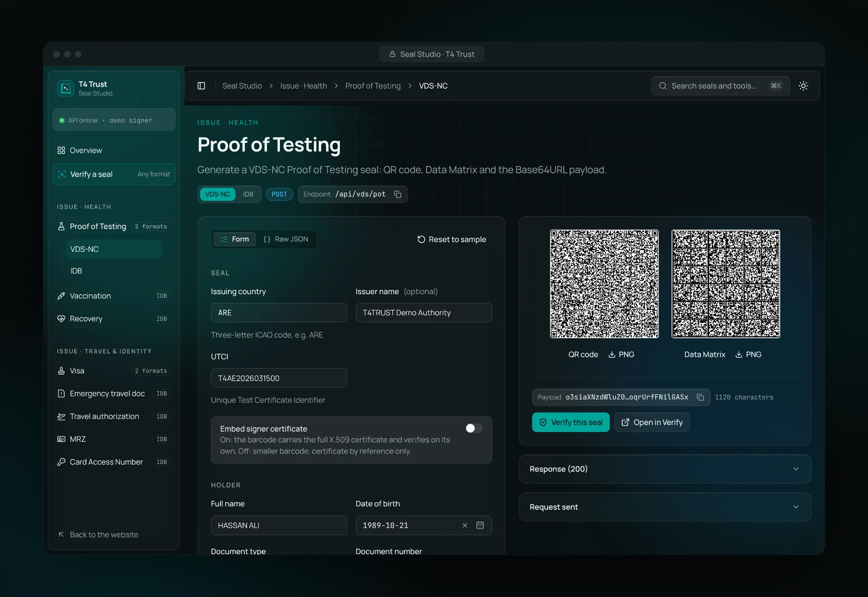Download the QR code PNG
This screenshot has width=868, height=597.
pos(621,354)
